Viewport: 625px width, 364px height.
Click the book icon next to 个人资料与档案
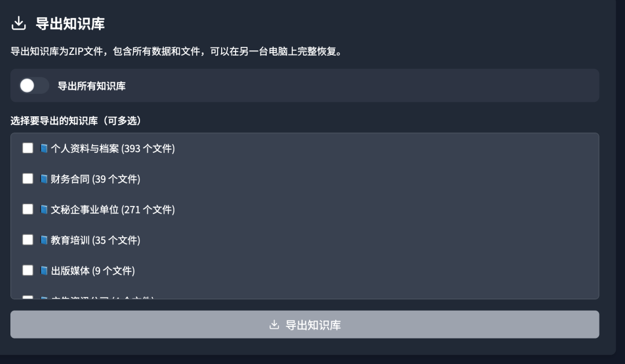point(43,149)
